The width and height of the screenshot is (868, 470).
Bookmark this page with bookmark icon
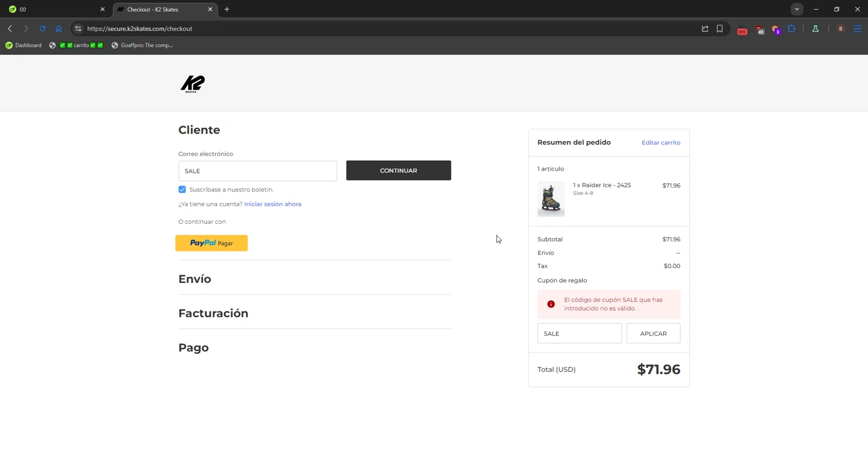(x=720, y=28)
